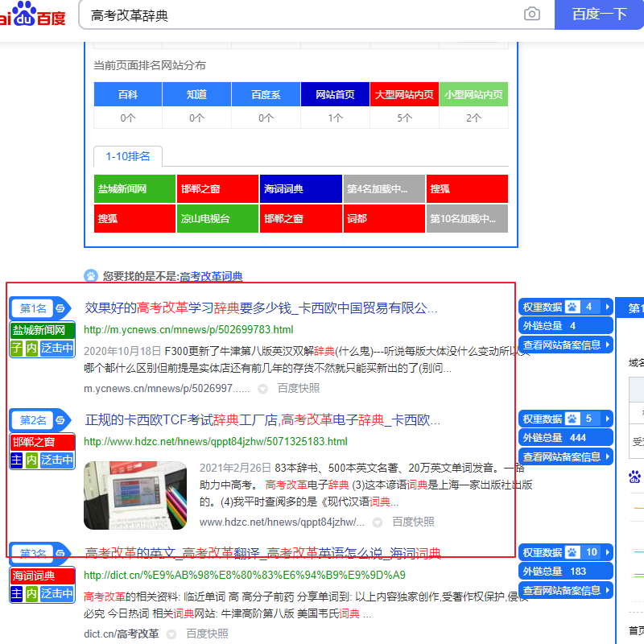644x644 pixels.
Task: Click the 当前页面排名网站分布 heading
Action: pos(150,65)
